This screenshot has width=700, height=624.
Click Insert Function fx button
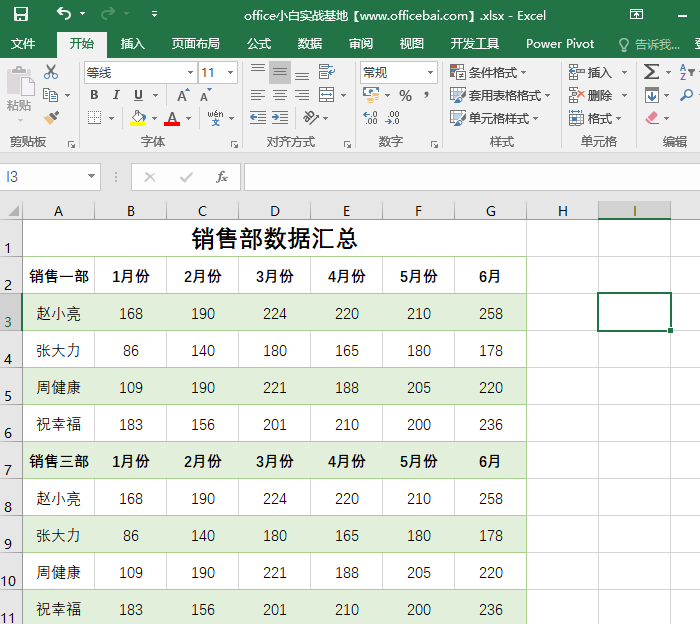point(221,177)
